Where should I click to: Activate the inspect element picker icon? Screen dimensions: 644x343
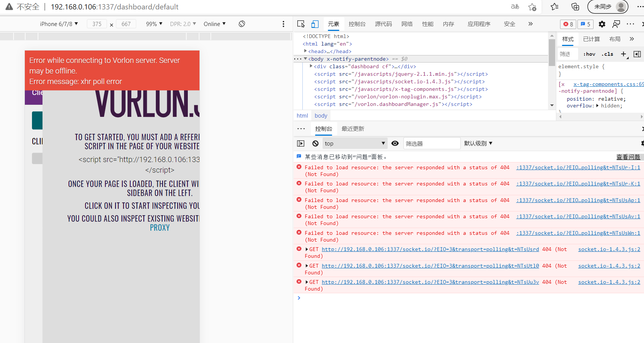301,24
